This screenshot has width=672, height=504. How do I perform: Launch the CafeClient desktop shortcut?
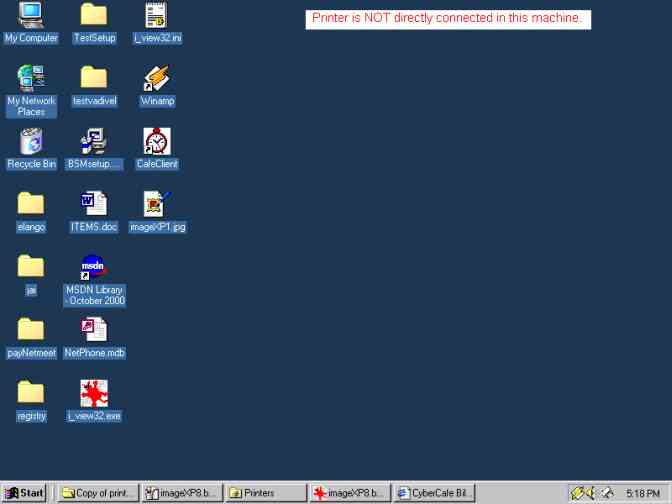point(157,142)
